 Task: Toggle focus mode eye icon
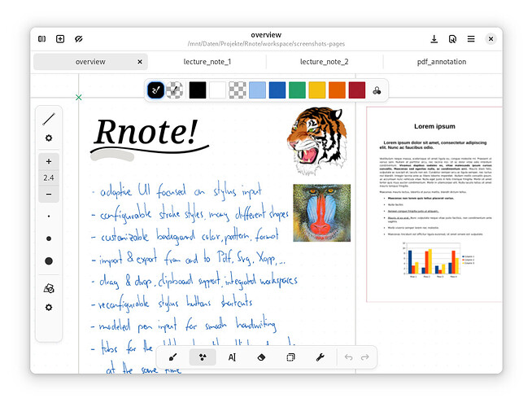[x=79, y=39]
